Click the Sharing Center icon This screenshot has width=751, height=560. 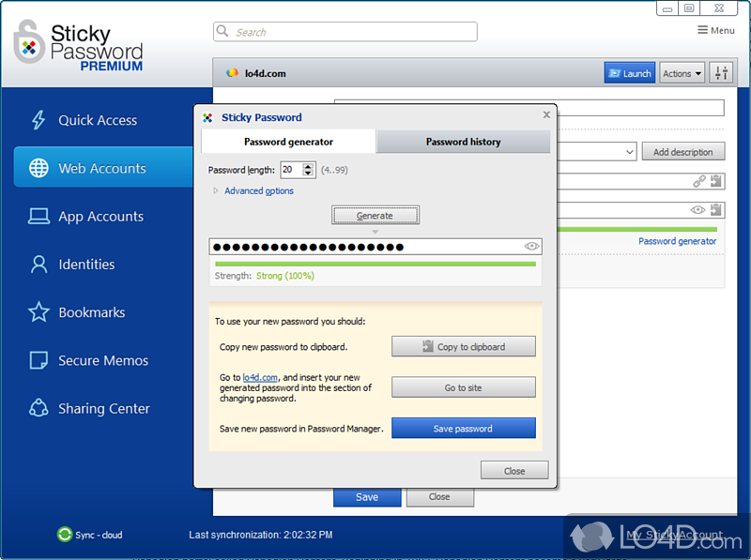coord(38,408)
